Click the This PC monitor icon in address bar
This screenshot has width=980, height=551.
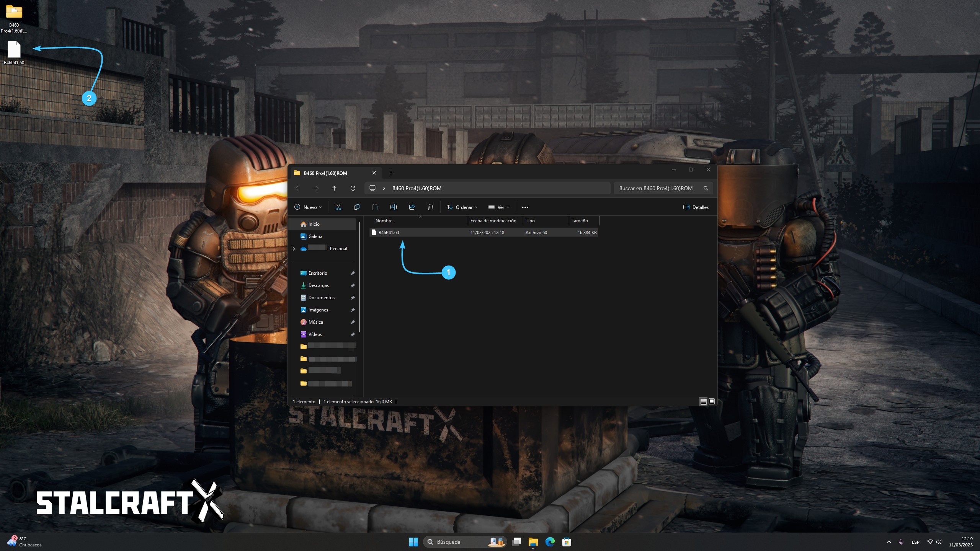click(x=372, y=188)
